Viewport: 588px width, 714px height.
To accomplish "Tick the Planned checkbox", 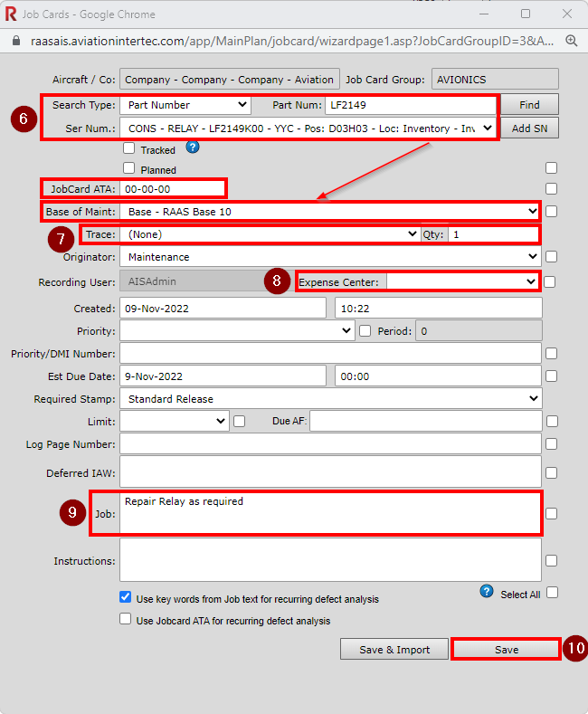I will (x=129, y=168).
